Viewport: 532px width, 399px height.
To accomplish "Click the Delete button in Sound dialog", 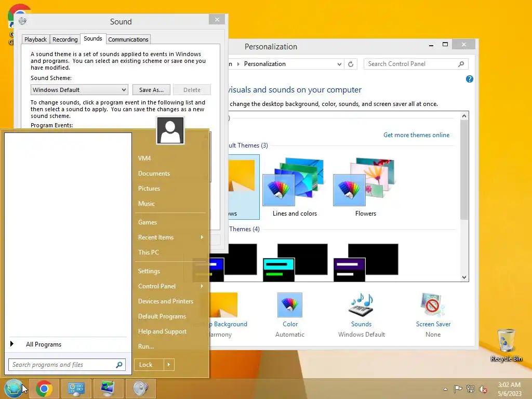I will [x=192, y=90].
